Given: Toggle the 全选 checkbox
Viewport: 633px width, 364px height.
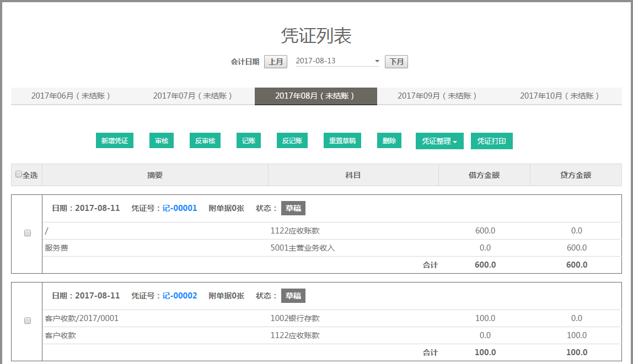Looking at the screenshot, I should 19,175.
